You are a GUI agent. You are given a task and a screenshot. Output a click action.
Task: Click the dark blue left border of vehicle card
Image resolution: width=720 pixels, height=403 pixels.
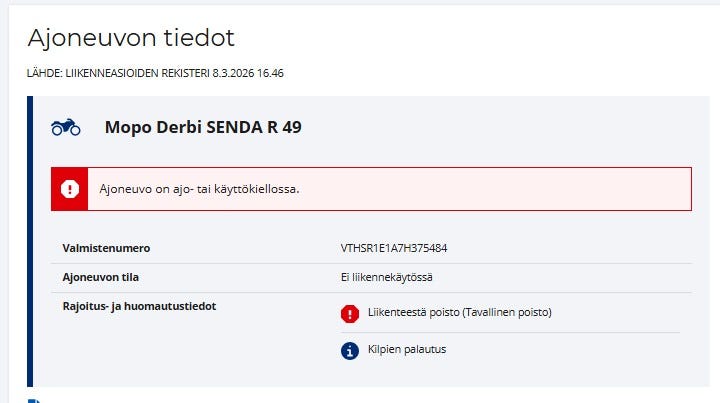tap(30, 240)
